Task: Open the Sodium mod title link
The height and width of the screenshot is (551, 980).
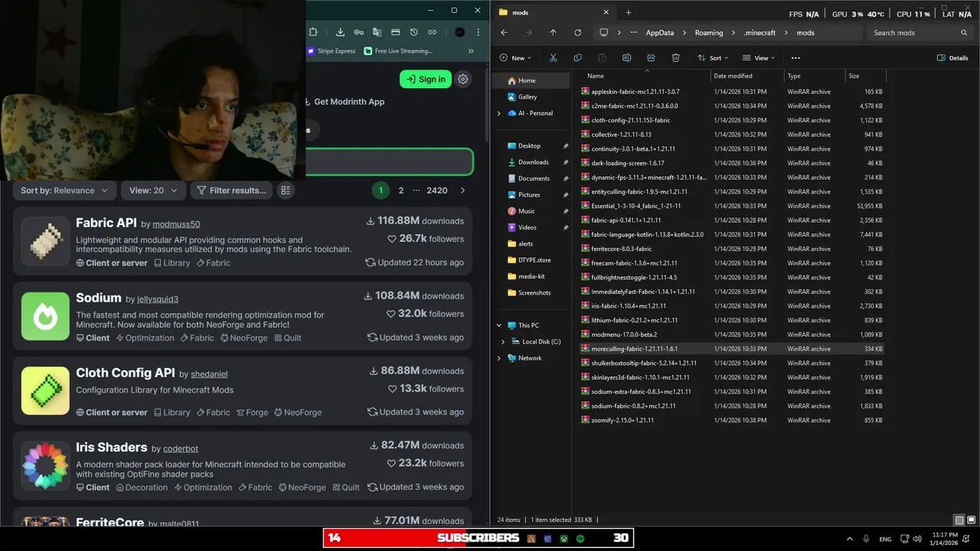Action: 99,298
